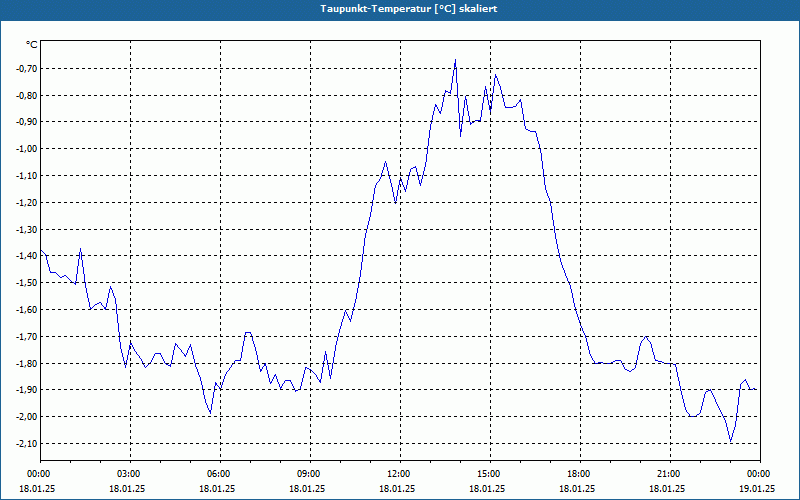Image resolution: width=800 pixels, height=500 pixels.
Task: Click the lowest dip of the blue curve
Action: point(731,441)
